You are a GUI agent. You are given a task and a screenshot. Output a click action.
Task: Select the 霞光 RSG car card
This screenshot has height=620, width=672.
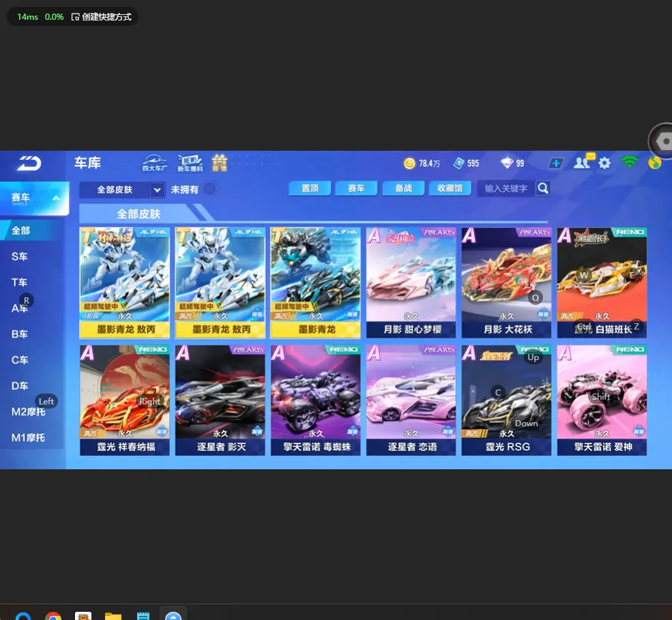tap(507, 400)
